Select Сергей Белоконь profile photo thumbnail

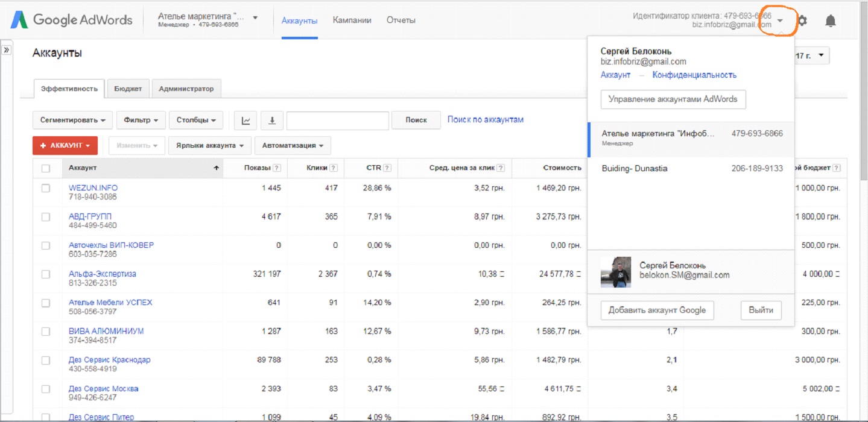(616, 272)
